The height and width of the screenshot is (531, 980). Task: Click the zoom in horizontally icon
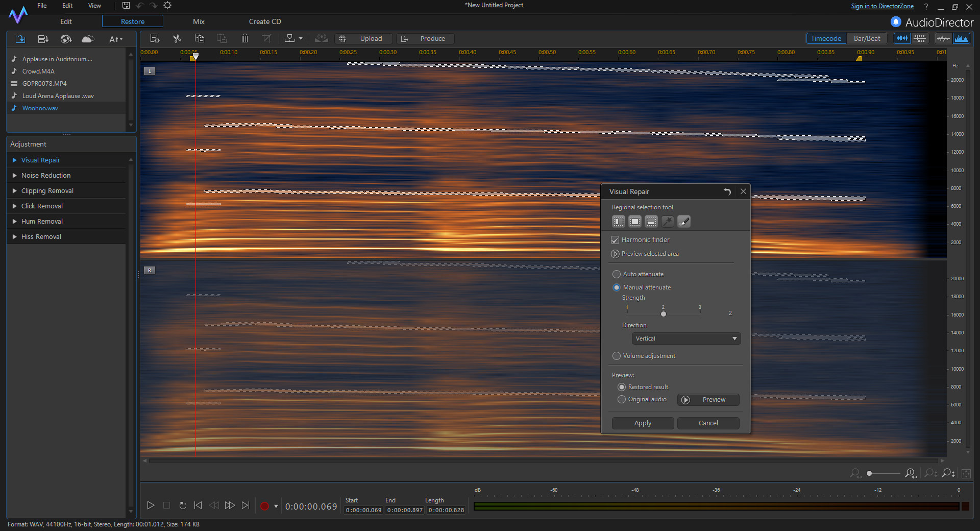click(x=911, y=473)
